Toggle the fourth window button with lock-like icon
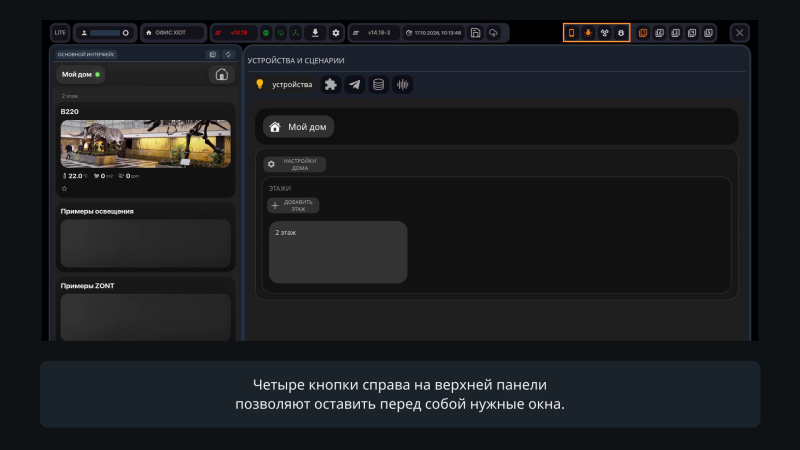 [x=621, y=33]
